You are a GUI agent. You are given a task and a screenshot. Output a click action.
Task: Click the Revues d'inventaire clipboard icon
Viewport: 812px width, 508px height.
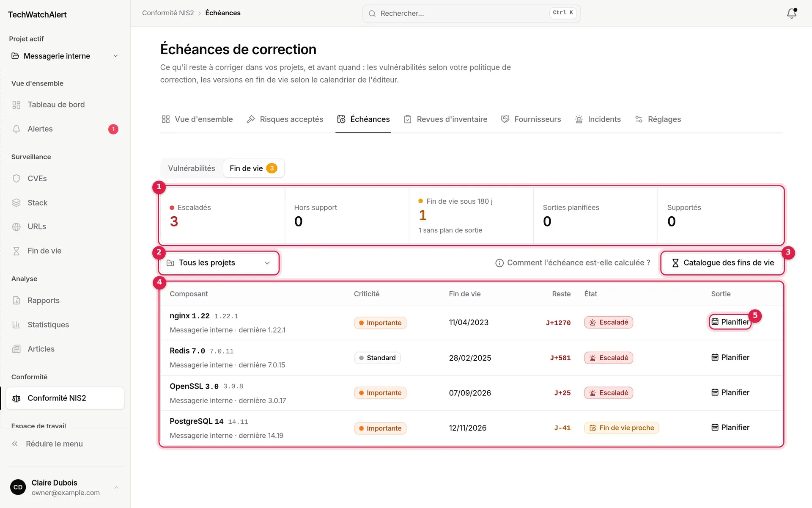tap(408, 119)
